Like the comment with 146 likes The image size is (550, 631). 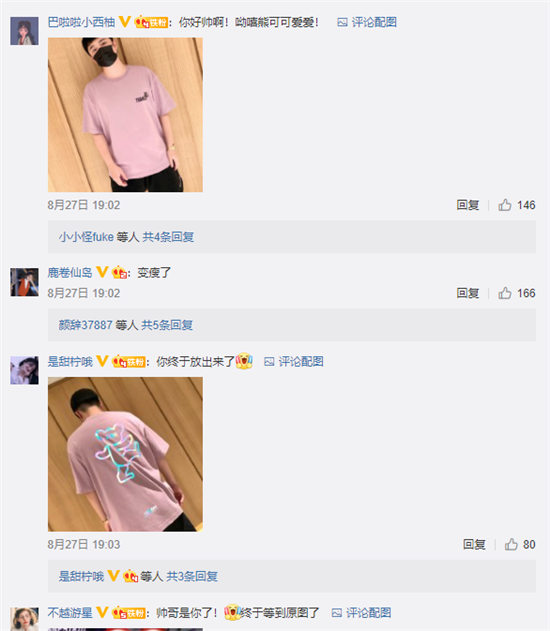coord(505,205)
